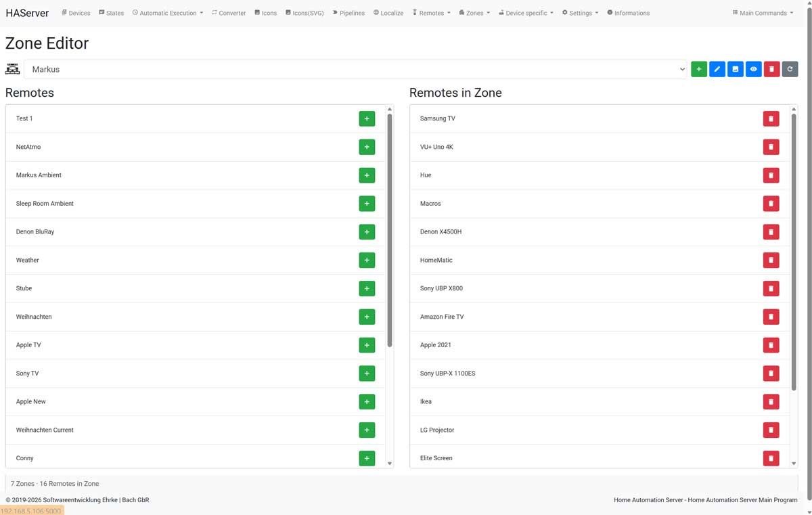This screenshot has width=812, height=515.
Task: Click Remotes in Zone scroll down arrow
Action: pyautogui.click(x=794, y=464)
